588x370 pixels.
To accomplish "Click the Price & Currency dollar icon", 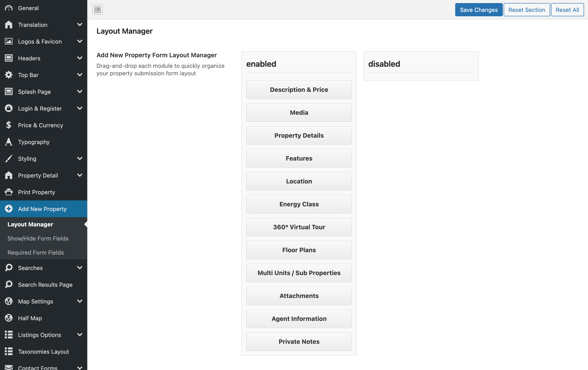I will pyautogui.click(x=9, y=125).
